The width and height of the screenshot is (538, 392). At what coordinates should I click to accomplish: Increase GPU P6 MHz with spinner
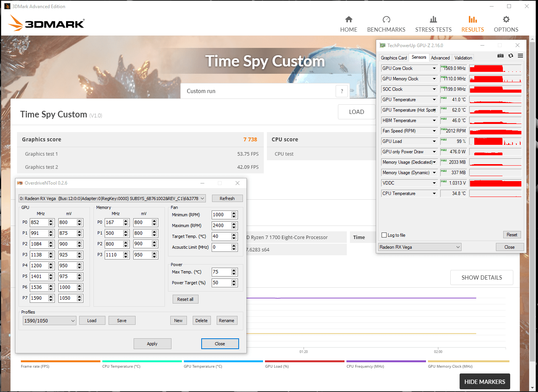click(x=51, y=286)
